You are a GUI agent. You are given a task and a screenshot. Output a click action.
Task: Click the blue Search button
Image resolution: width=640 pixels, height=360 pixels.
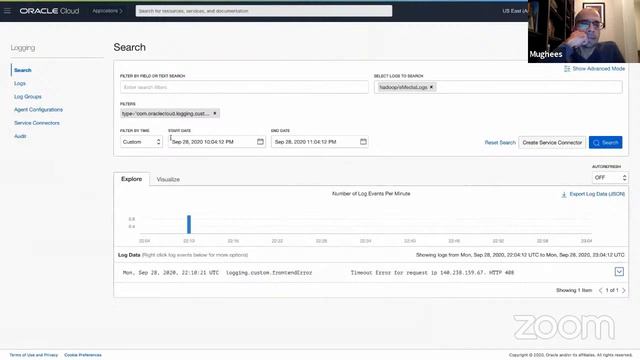(605, 142)
